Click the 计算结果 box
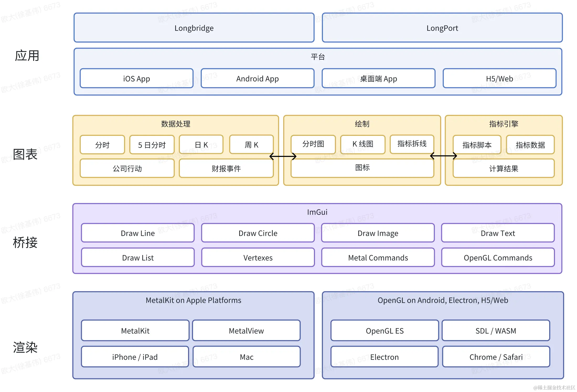This screenshot has width=577, height=392. [x=504, y=168]
